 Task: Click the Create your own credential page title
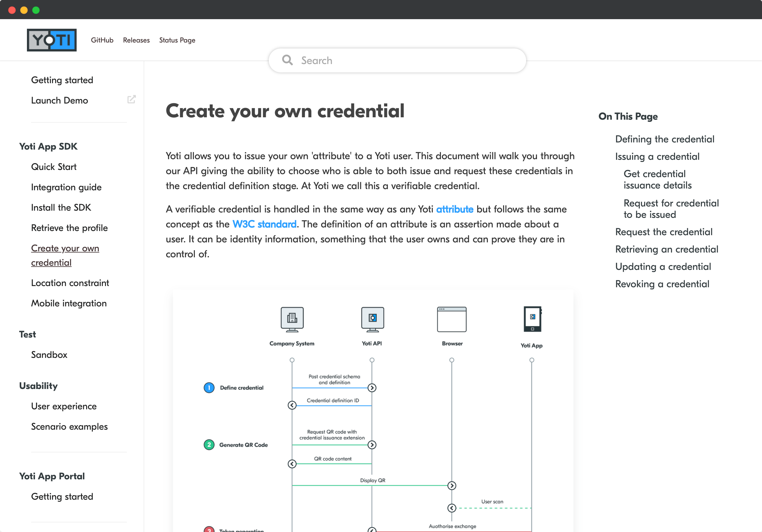point(285,111)
